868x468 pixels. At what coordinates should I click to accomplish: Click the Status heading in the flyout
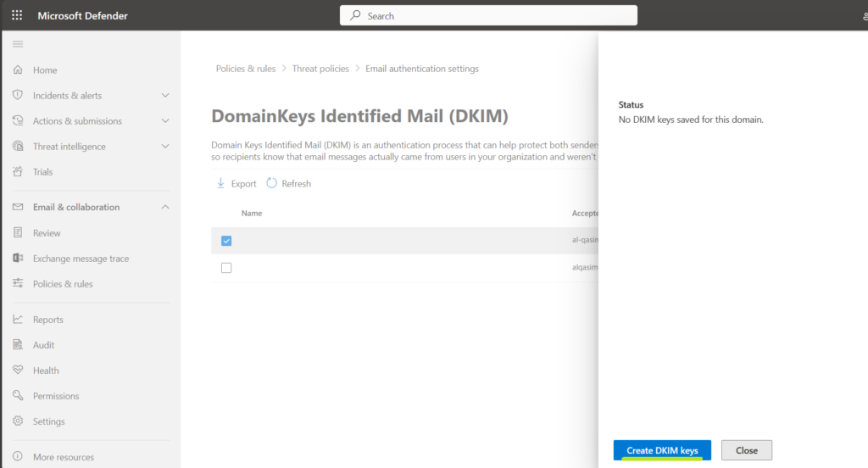631,104
